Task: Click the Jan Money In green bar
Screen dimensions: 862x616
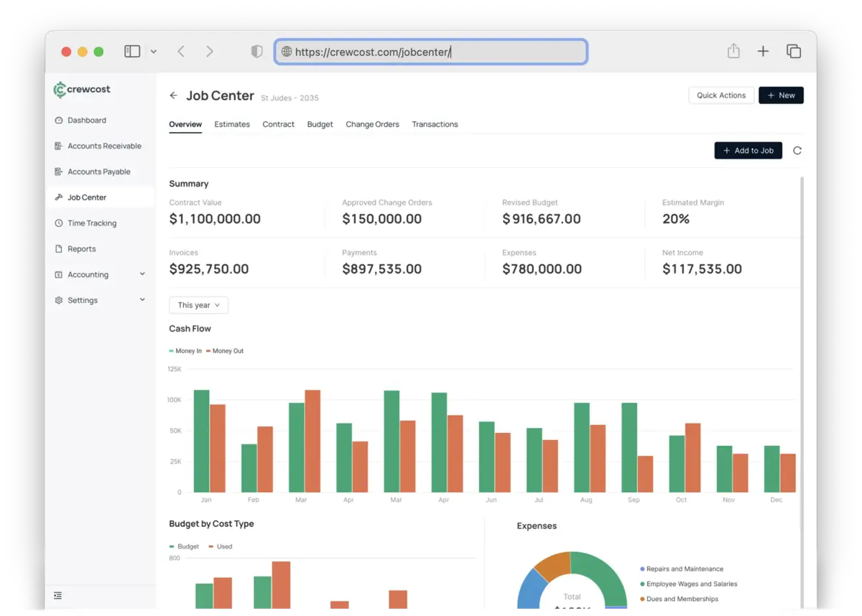Action: pyautogui.click(x=202, y=441)
